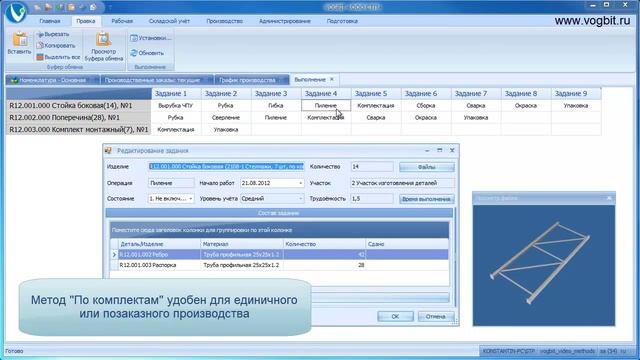Open the Начало работ date dropdown
640x360 pixels.
click(301, 183)
